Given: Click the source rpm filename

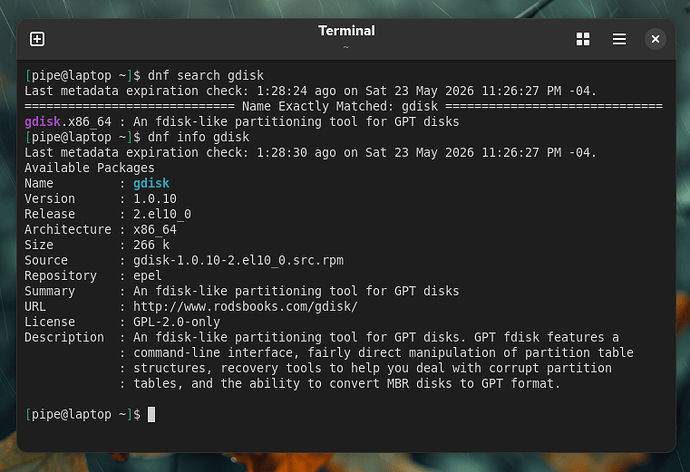Looking at the screenshot, I should 238,260.
